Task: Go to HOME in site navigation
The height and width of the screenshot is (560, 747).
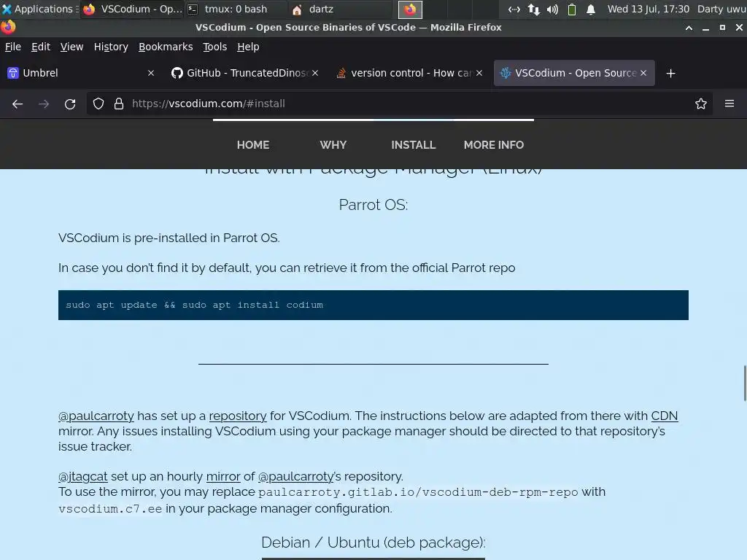Action: point(253,145)
